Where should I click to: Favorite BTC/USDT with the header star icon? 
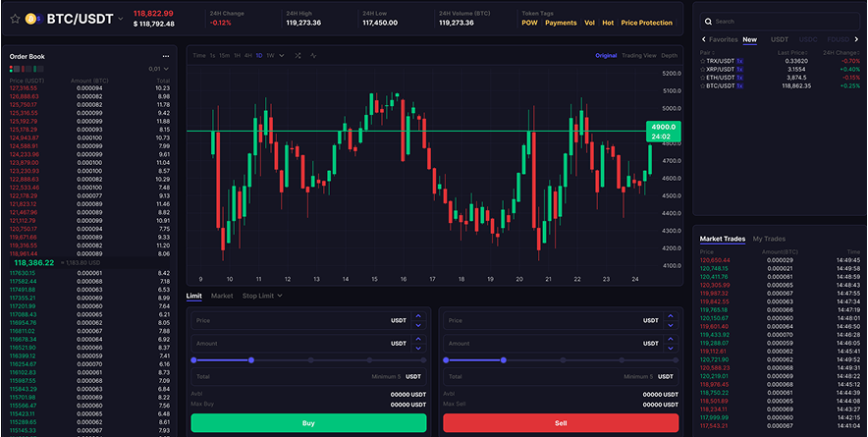pos(15,19)
